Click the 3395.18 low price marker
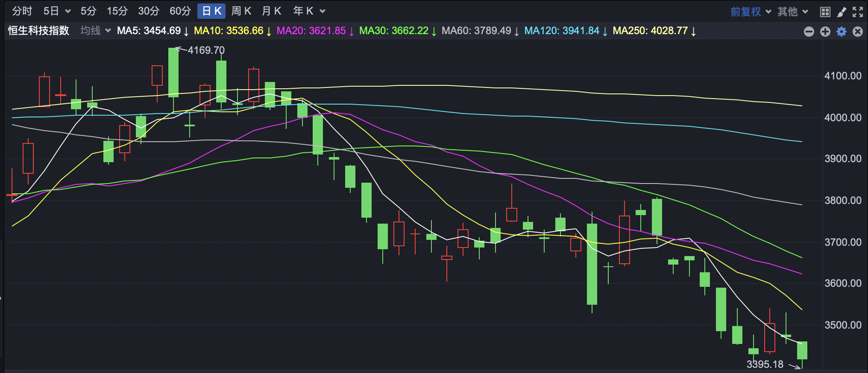The image size is (868, 373). pos(765,364)
